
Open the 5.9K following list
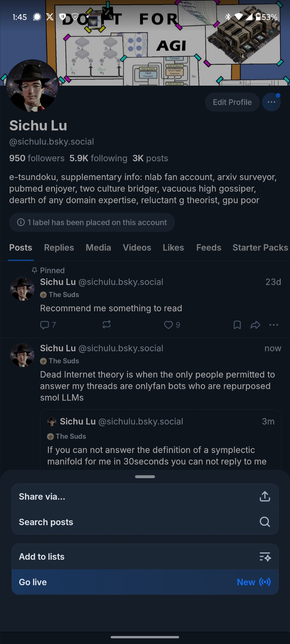(x=98, y=158)
